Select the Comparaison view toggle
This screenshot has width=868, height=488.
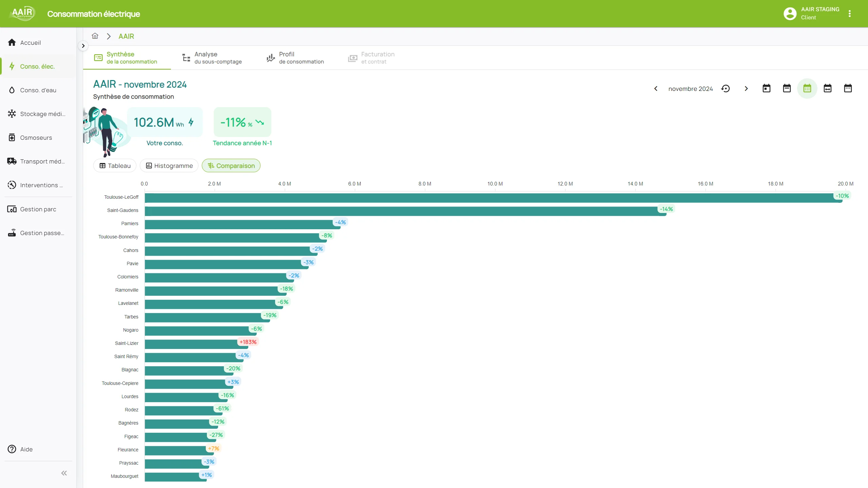click(x=231, y=166)
